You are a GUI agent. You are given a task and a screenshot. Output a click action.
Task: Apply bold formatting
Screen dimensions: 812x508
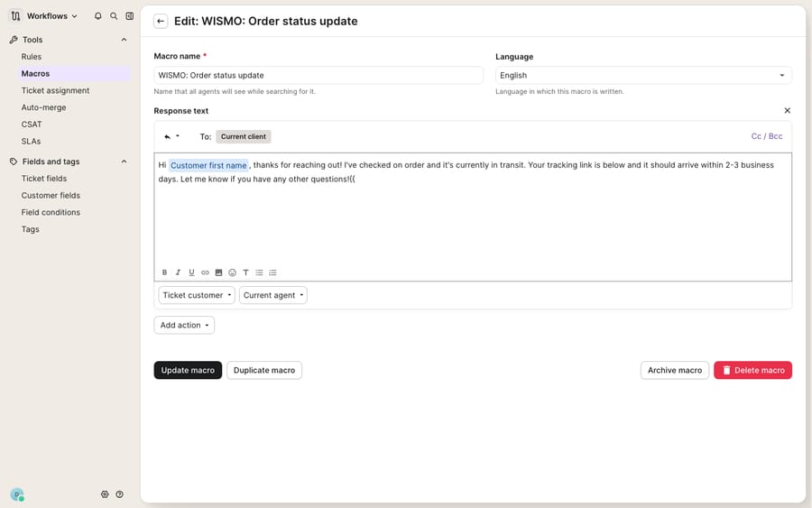click(165, 272)
